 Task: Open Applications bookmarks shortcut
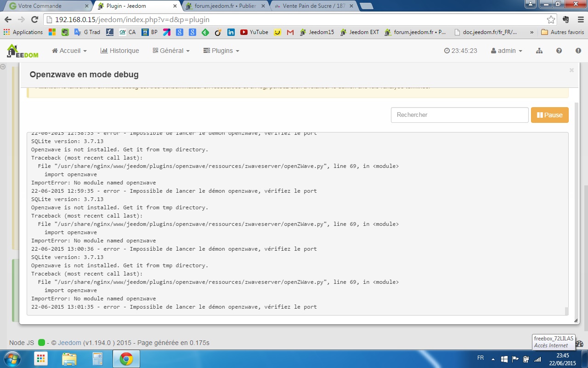coord(23,32)
